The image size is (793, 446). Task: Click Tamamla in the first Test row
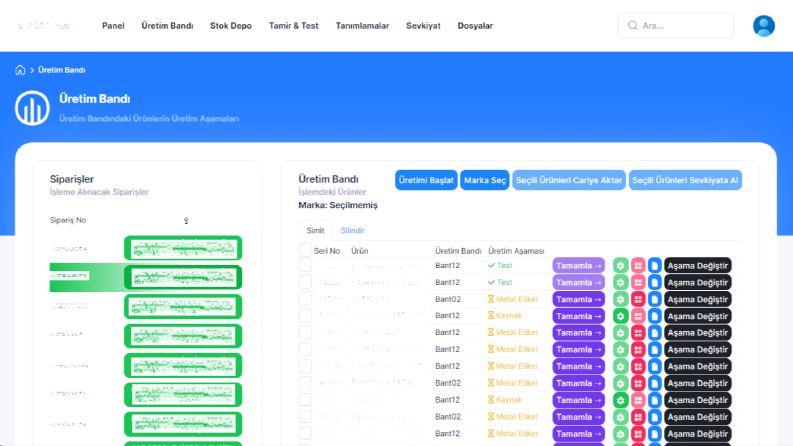[x=579, y=265]
